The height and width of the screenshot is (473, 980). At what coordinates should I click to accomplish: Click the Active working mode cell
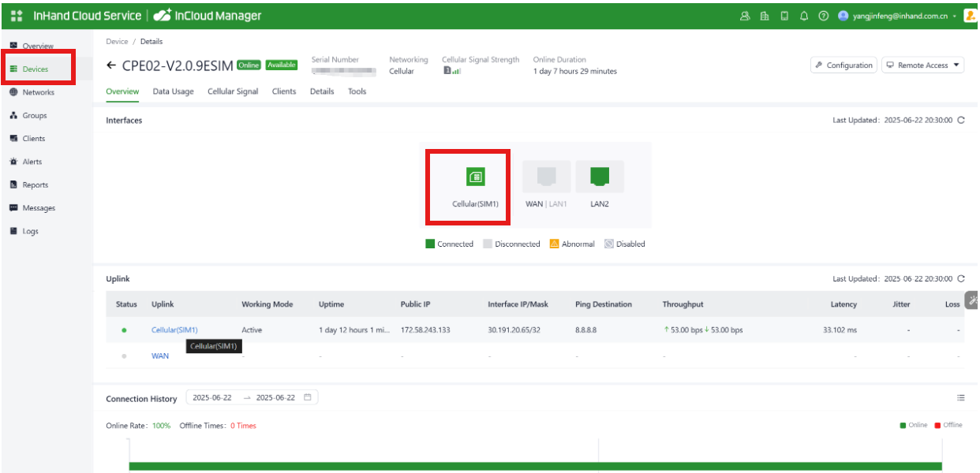(252, 330)
